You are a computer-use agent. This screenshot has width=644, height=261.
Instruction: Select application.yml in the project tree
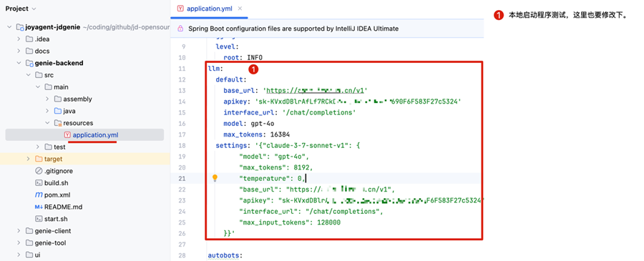coord(84,134)
